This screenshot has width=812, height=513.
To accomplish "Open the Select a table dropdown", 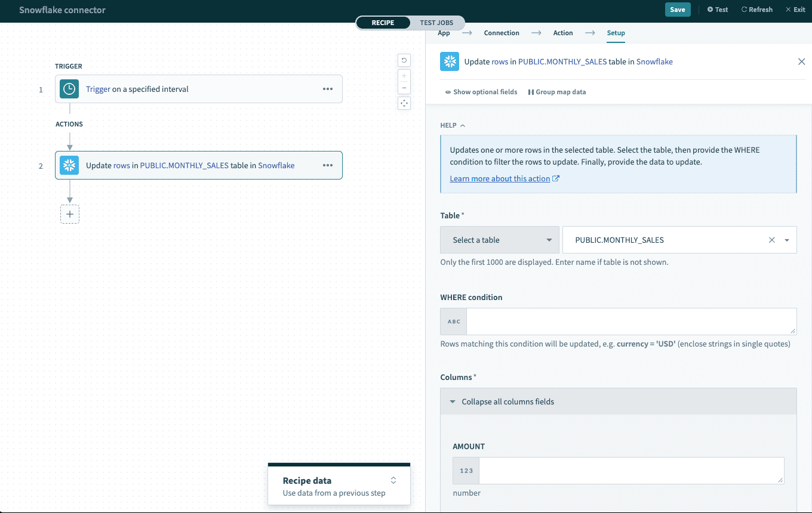I will click(x=500, y=239).
